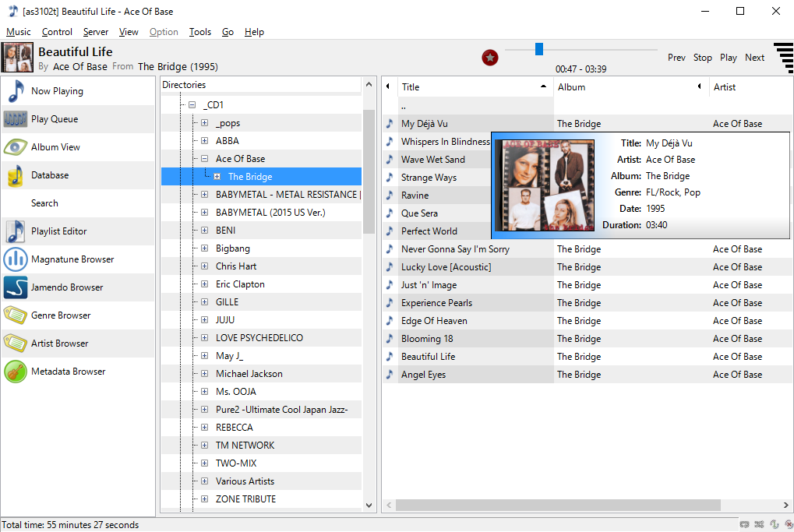Click note icon beside Edge Of Heaven
794x532 pixels.
(390, 321)
